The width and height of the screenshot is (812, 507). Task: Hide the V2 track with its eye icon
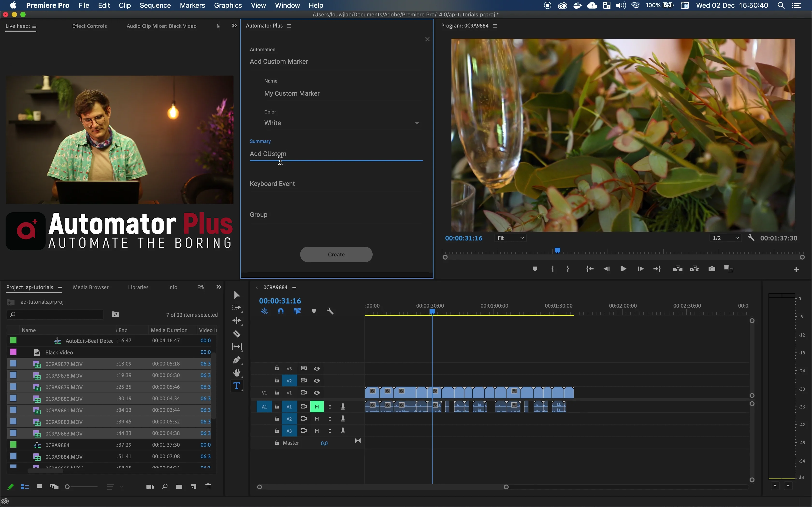tap(316, 380)
